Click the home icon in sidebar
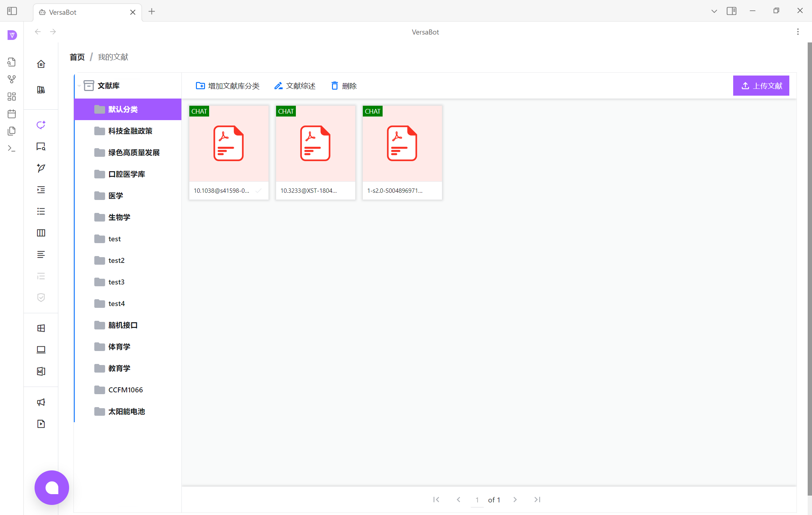The width and height of the screenshot is (812, 515). click(x=41, y=64)
